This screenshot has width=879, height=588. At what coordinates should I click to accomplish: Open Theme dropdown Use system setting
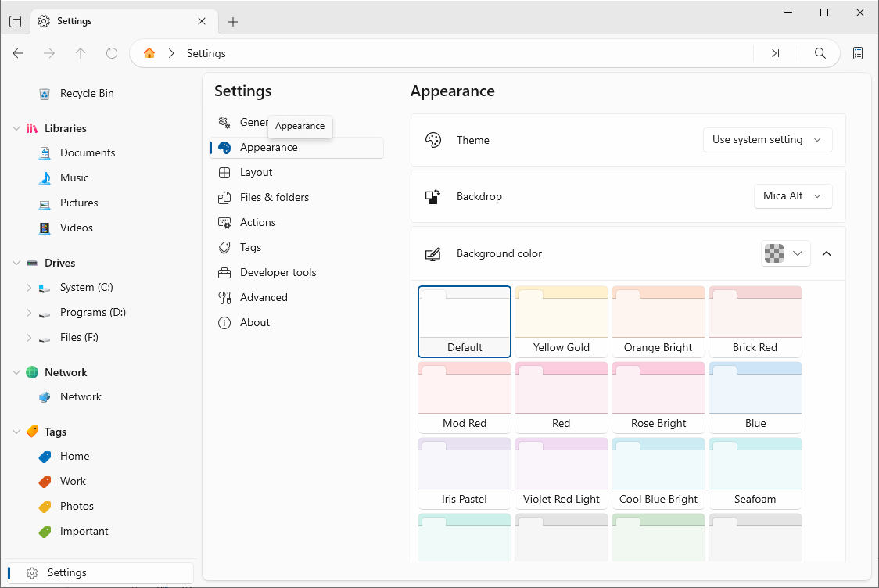tap(767, 140)
